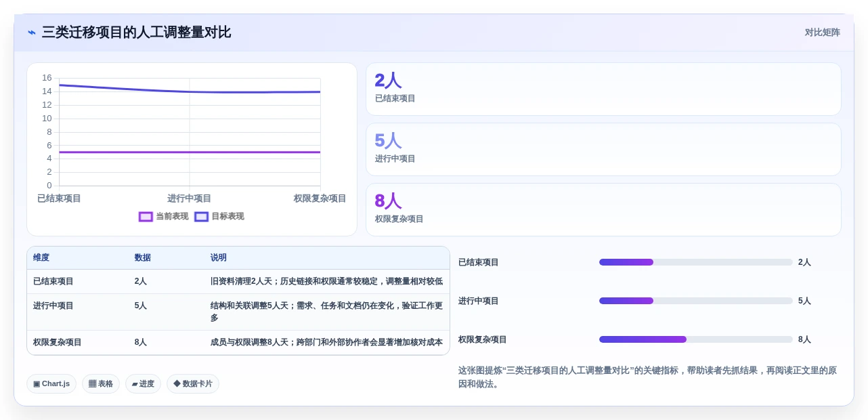Click the 表格 tag
868x420 pixels.
coord(101,383)
